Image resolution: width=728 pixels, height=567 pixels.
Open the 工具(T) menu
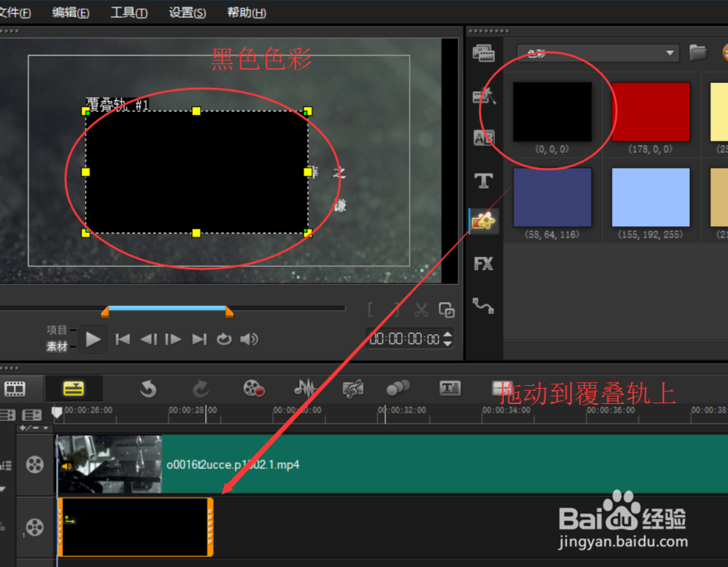(129, 12)
